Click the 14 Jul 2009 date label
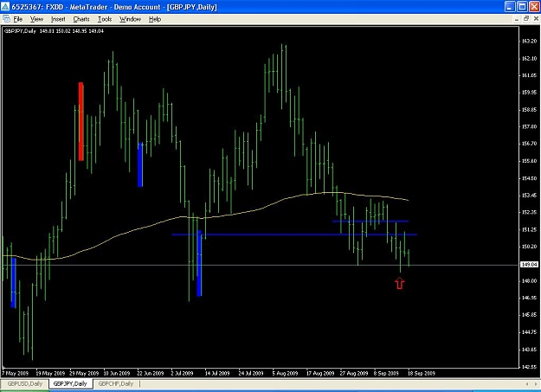541x392 pixels. [x=217, y=373]
